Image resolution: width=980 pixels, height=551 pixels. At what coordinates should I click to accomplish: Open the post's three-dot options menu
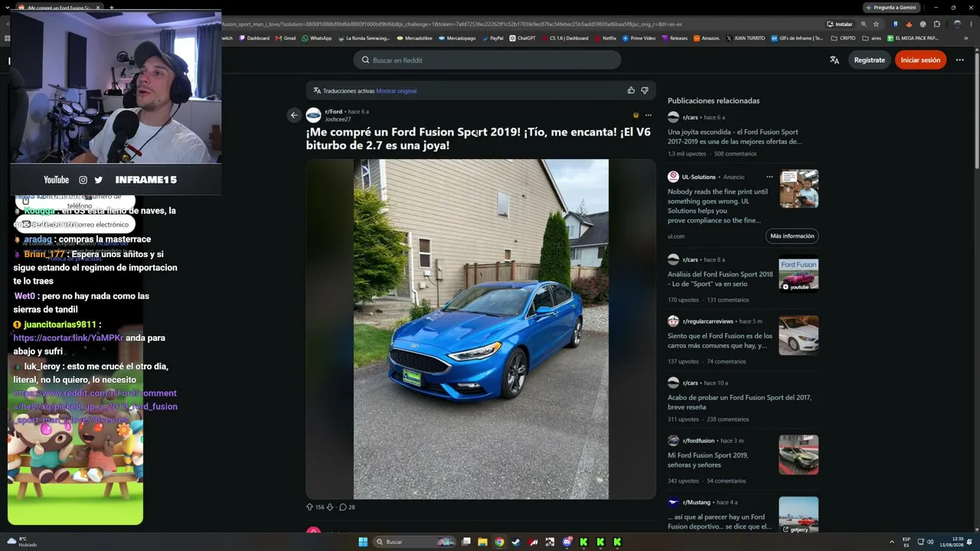(x=648, y=116)
